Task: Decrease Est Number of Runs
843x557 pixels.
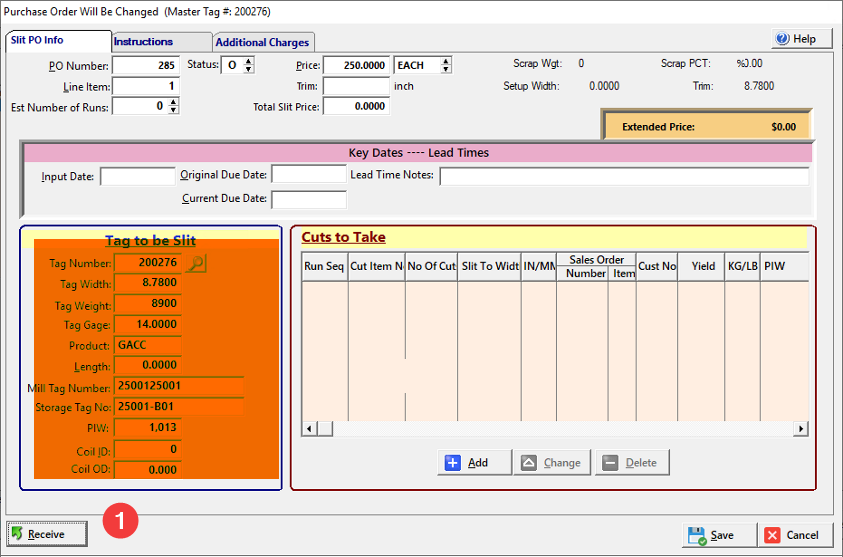Action: click(x=173, y=110)
